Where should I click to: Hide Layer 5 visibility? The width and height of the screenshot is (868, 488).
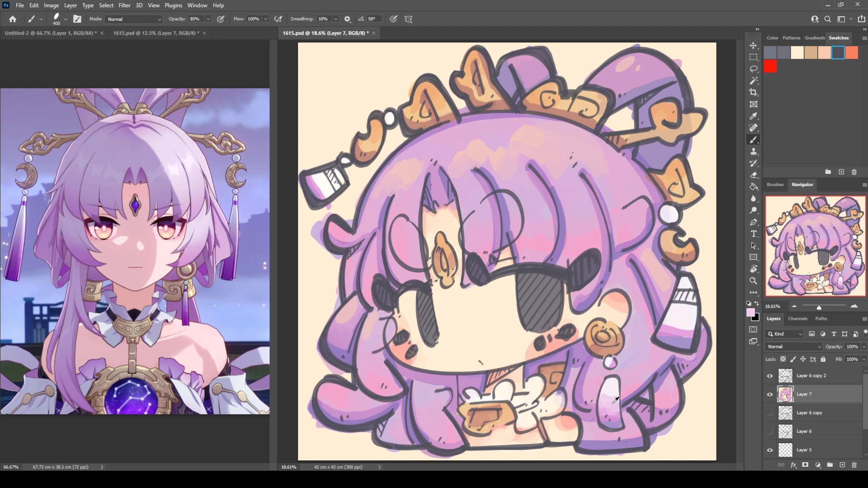pos(770,450)
